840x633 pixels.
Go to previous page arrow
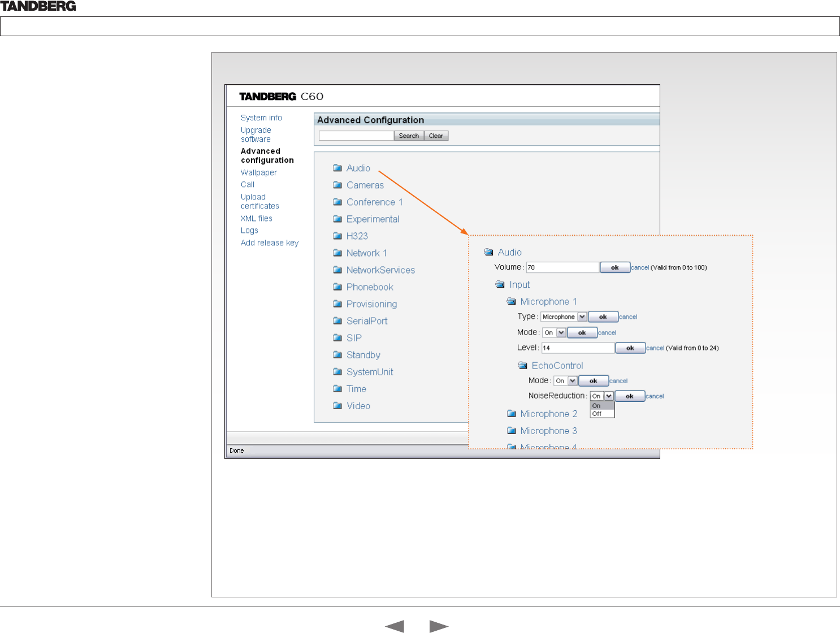(395, 626)
